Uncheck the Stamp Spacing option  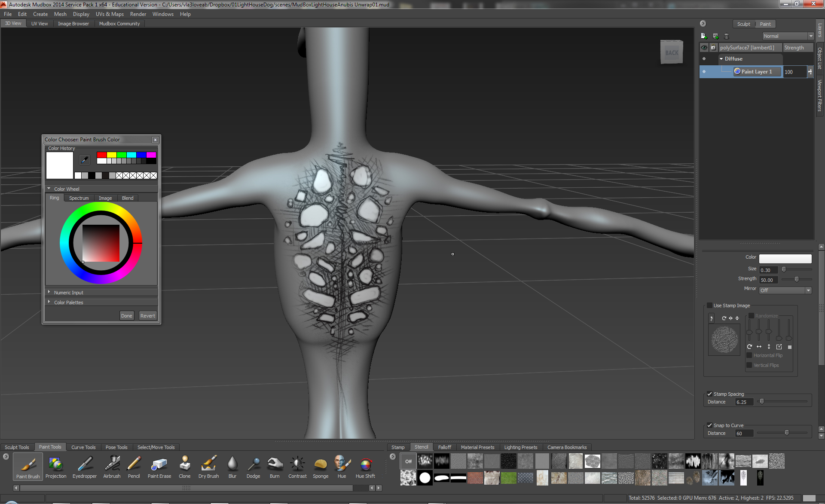tap(709, 394)
